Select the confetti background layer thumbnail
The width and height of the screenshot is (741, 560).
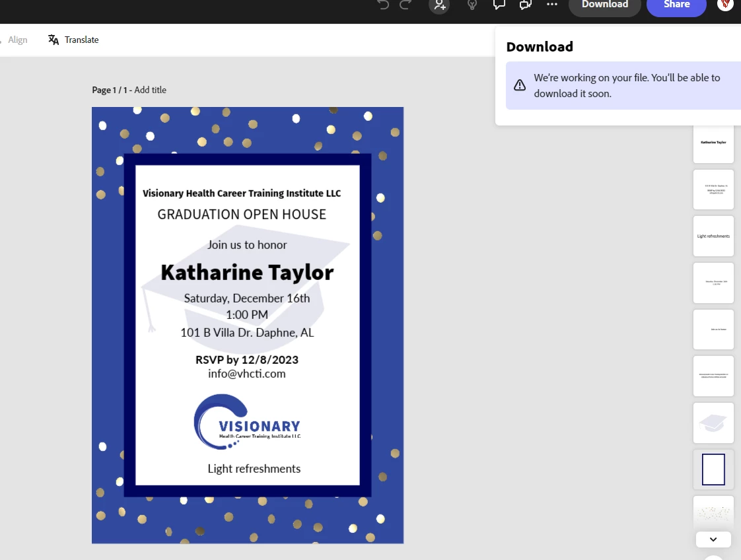coord(713,512)
